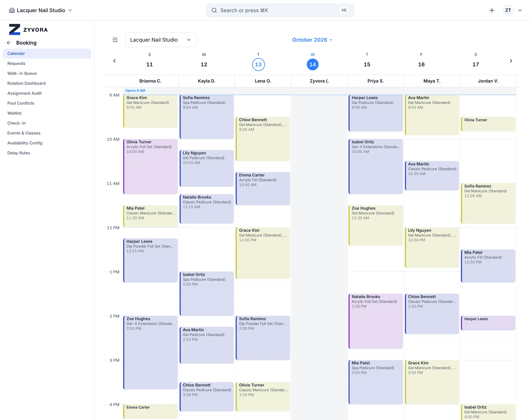Open the Lacquer Nail Studio workspace switcher
The image size is (531, 420).
click(x=41, y=10)
